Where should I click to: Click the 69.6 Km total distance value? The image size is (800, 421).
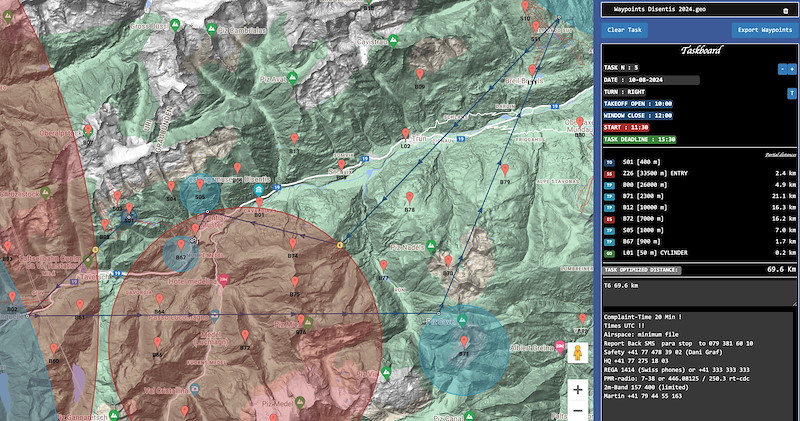[x=781, y=269]
